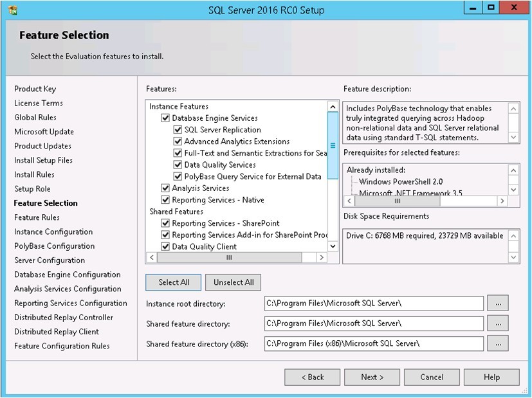The height and width of the screenshot is (398, 532).
Task: Select License Terms step in sidebar
Action: (x=39, y=103)
